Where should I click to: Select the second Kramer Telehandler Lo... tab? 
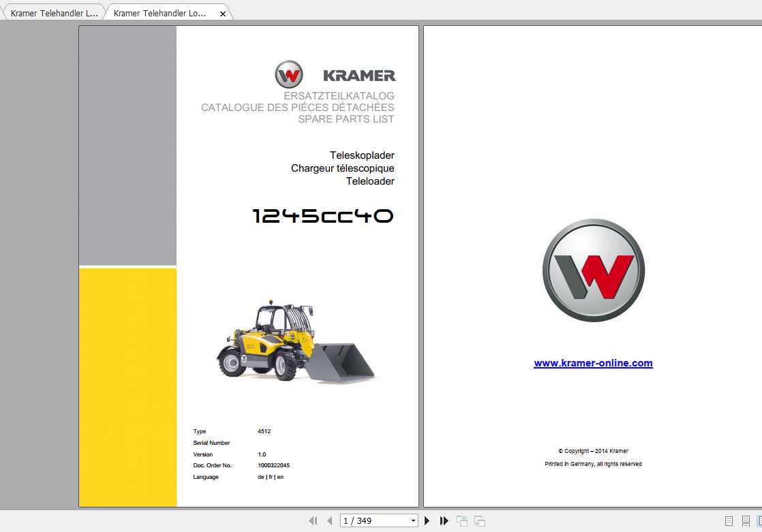159,13
